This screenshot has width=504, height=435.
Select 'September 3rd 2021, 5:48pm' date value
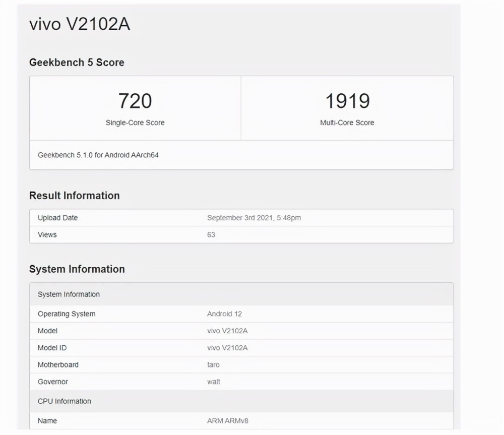pyautogui.click(x=254, y=218)
